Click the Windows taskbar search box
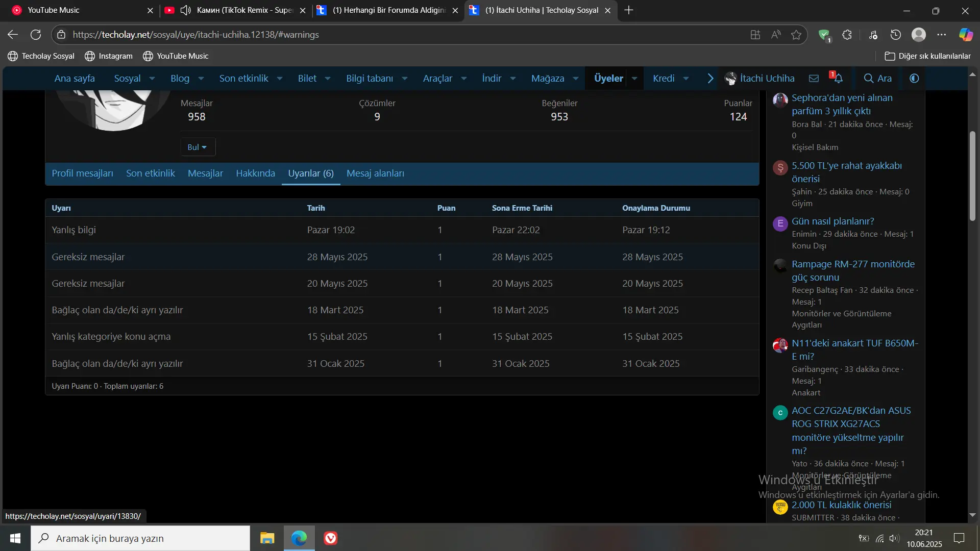Viewport: 980px width, 551px height. point(140,538)
